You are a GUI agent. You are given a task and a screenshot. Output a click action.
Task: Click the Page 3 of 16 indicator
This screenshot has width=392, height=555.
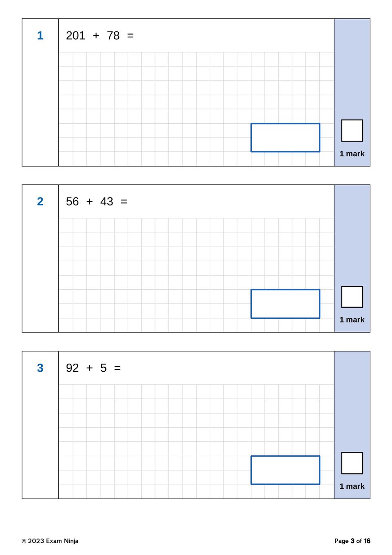pyautogui.click(x=352, y=541)
